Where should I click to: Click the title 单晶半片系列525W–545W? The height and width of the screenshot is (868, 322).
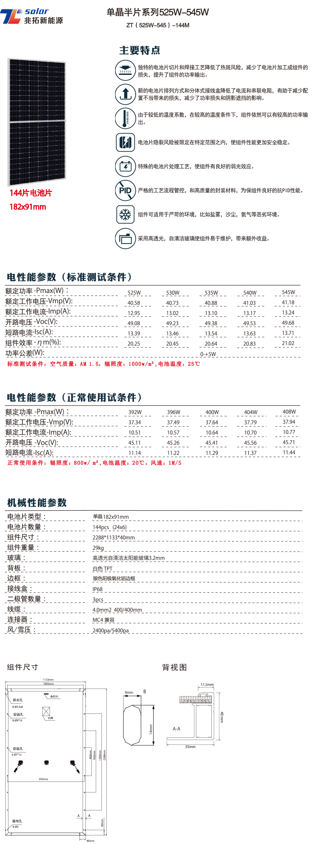158,12
